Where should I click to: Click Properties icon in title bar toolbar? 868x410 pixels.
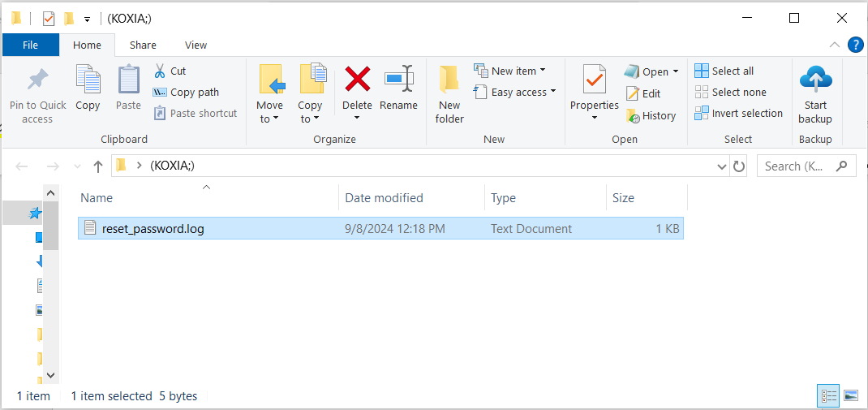[x=49, y=19]
